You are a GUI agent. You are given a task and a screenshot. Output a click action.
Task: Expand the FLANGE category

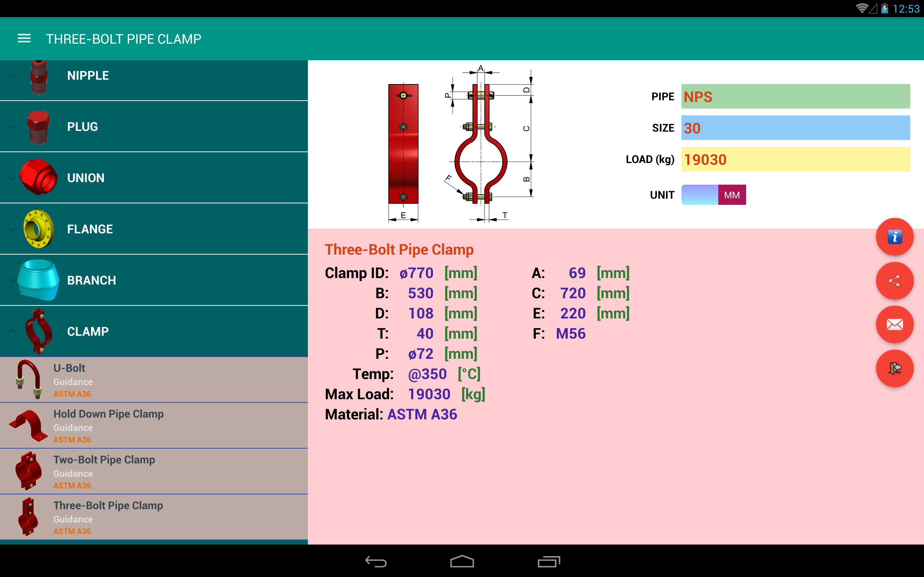(x=154, y=229)
